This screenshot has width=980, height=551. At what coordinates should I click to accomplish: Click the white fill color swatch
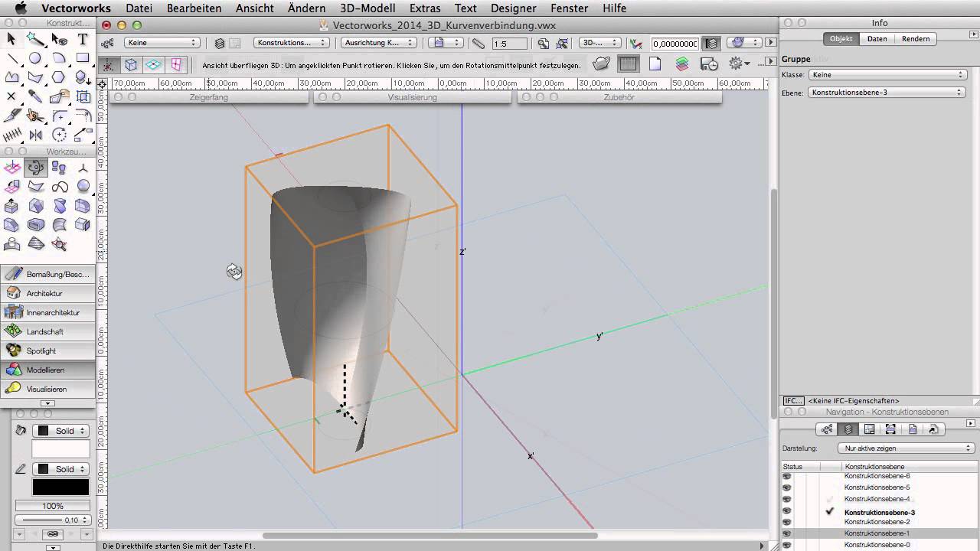[x=60, y=449]
